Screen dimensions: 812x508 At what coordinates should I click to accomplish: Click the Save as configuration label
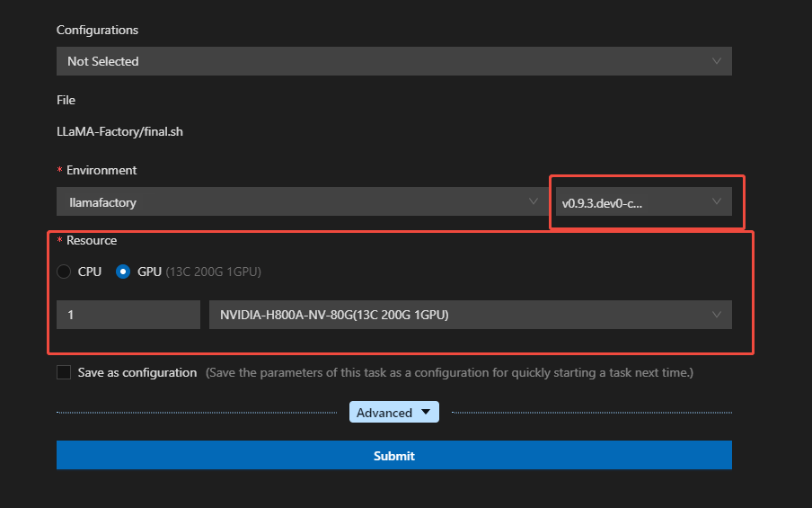click(137, 373)
